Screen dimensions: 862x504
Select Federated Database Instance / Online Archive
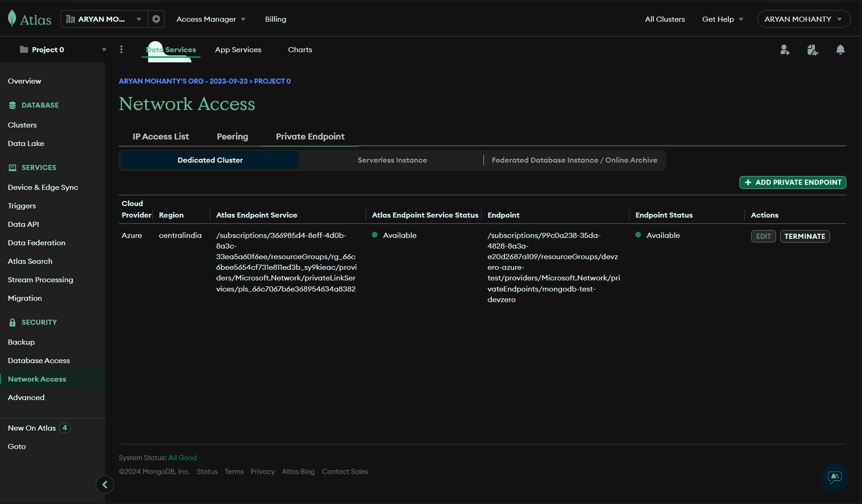pos(575,160)
